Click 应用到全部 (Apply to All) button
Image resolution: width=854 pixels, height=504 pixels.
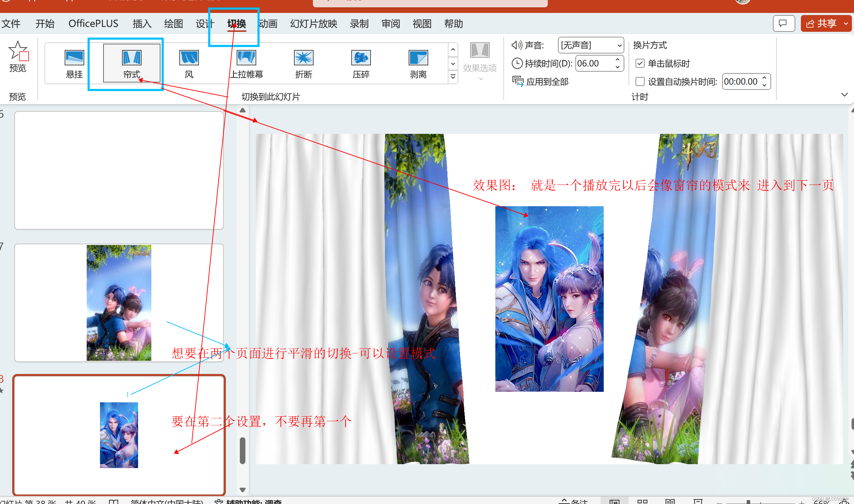(540, 82)
